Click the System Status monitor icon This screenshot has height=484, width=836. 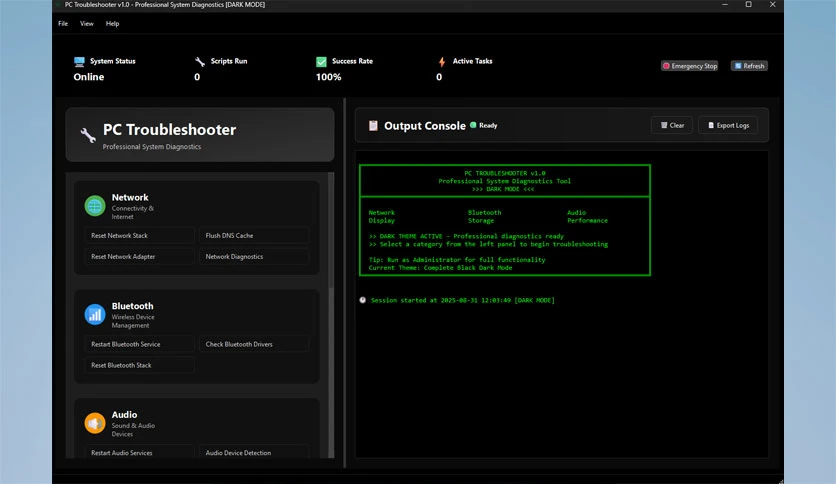point(79,61)
